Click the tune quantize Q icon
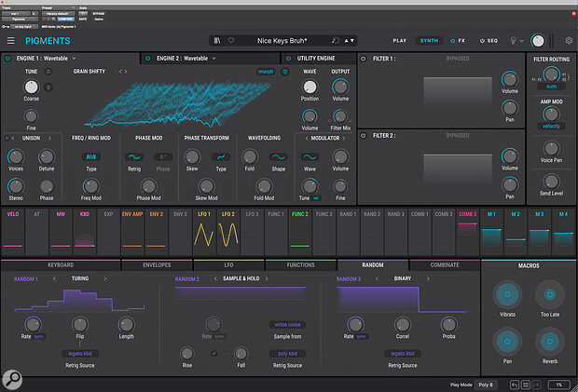 (x=48, y=88)
